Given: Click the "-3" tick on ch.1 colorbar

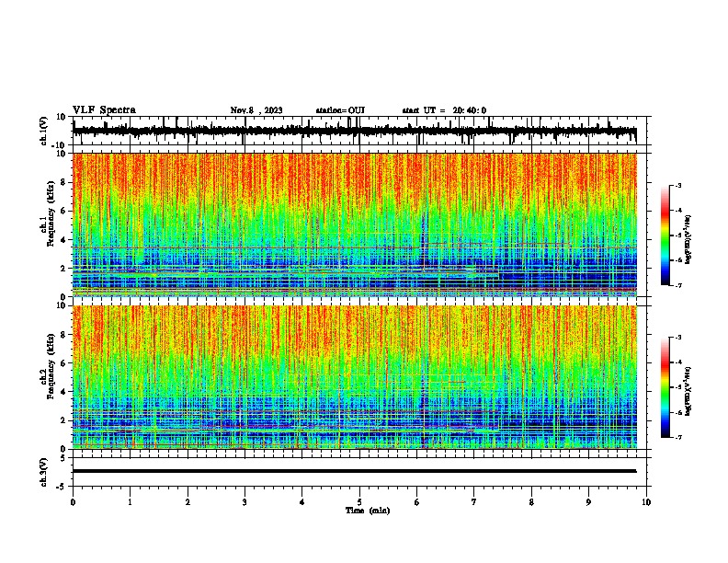Looking at the screenshot, I should tap(677, 185).
